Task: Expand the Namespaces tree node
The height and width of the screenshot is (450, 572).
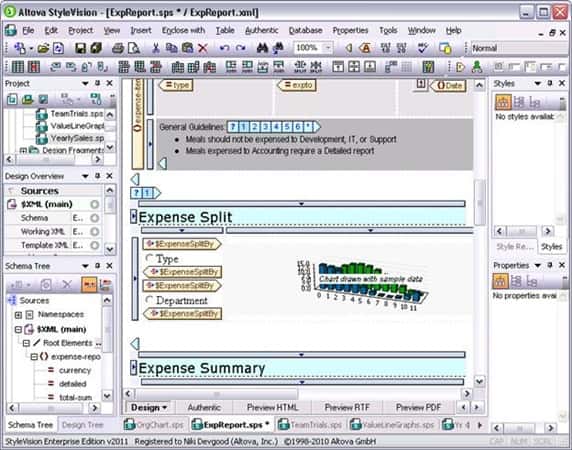Action: click(18, 315)
